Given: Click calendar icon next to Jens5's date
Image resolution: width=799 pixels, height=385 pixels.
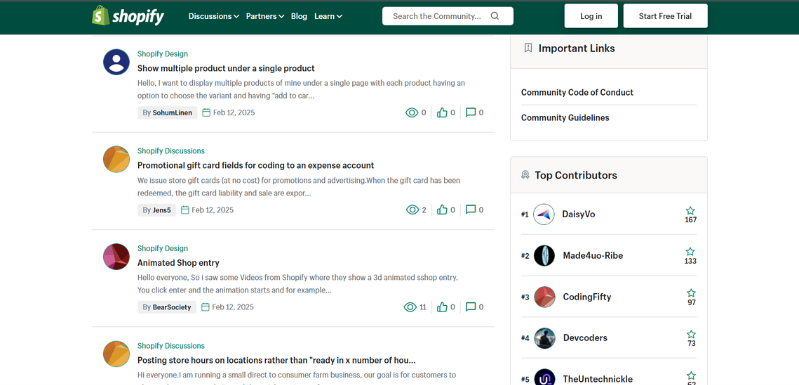Looking at the screenshot, I should pyautogui.click(x=185, y=210).
